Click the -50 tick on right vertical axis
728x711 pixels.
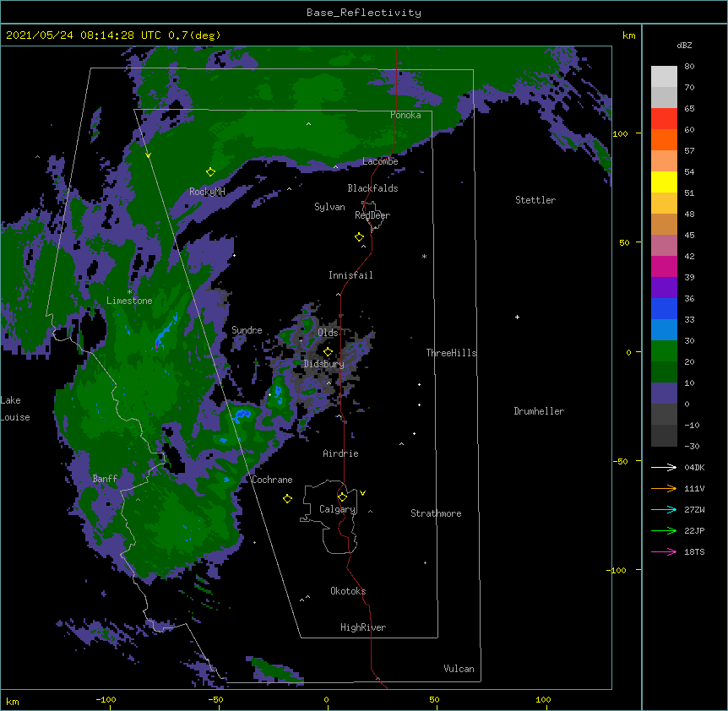tap(620, 461)
